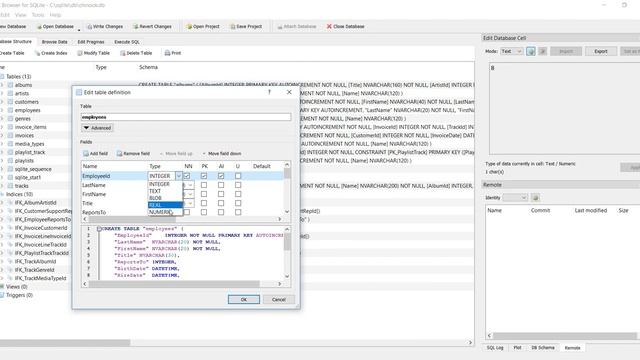Image resolution: width=640 pixels, height=360 pixels.
Task: Click the Create Index icon
Action: pyautogui.click(x=37, y=53)
